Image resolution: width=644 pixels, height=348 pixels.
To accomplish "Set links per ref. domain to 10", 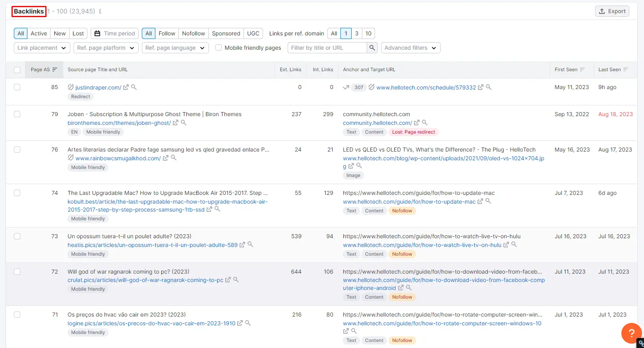I will point(369,33).
